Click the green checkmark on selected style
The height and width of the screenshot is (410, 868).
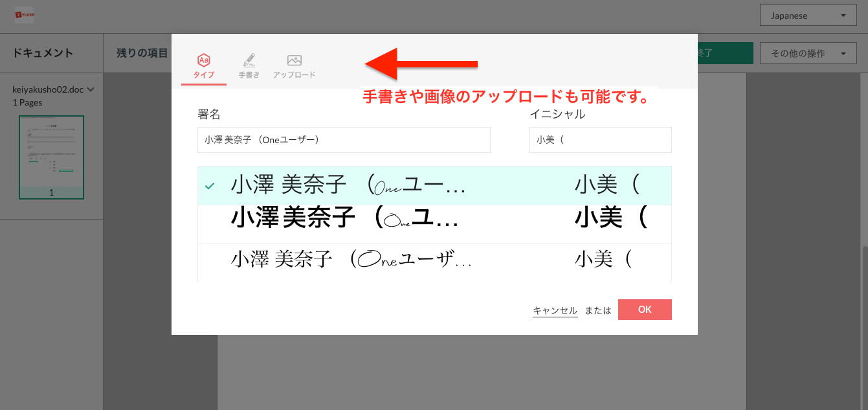(x=210, y=186)
